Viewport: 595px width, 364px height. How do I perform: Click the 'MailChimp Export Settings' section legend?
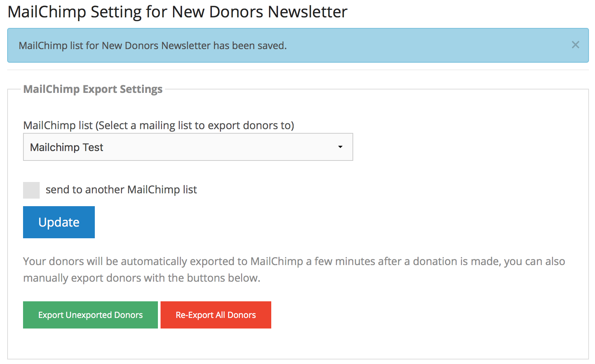coord(93,89)
